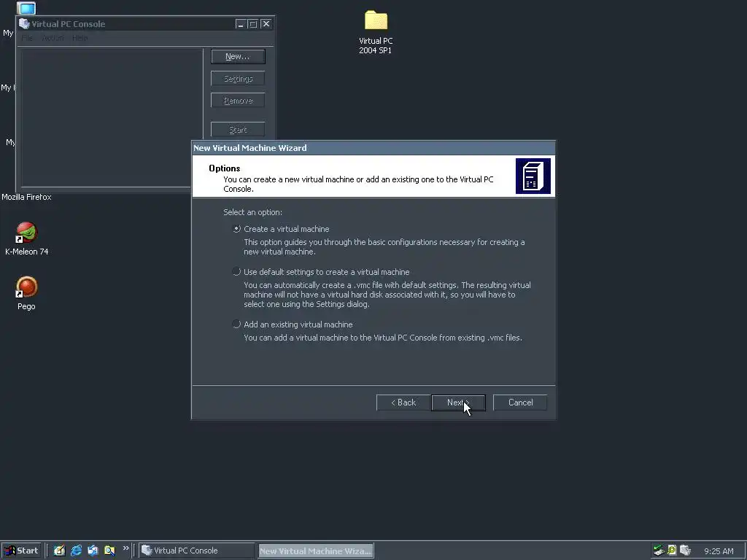Launch Internet Explorer from quick launch
747x560 pixels.
click(76, 551)
